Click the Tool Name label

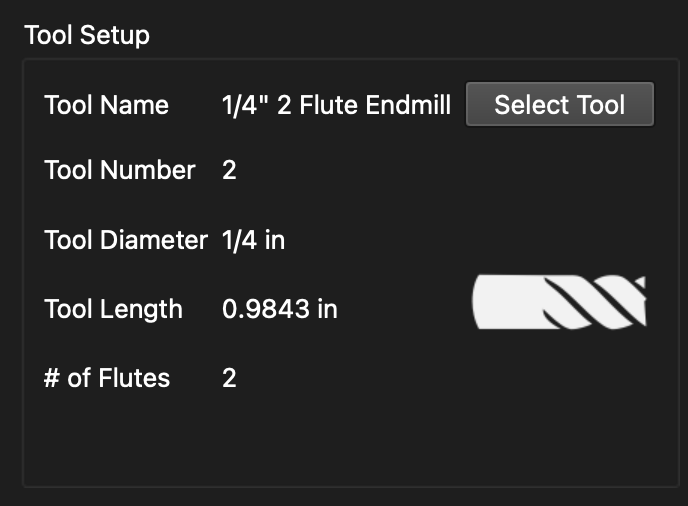point(107,105)
